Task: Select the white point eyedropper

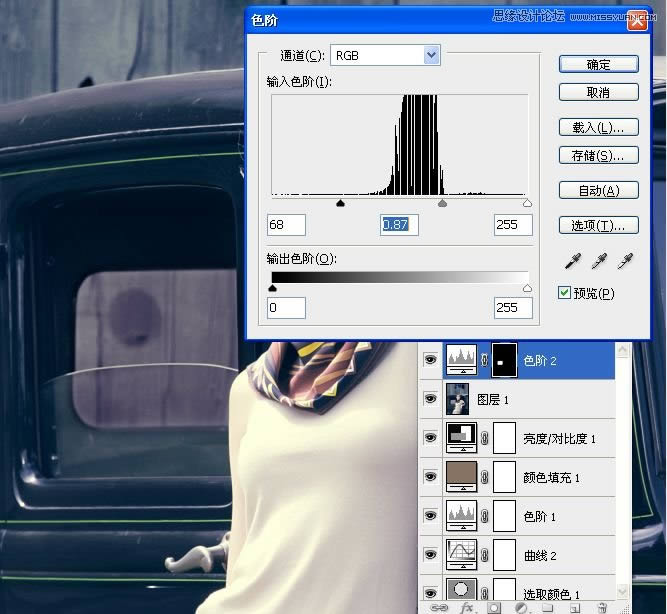Action: coord(625,261)
